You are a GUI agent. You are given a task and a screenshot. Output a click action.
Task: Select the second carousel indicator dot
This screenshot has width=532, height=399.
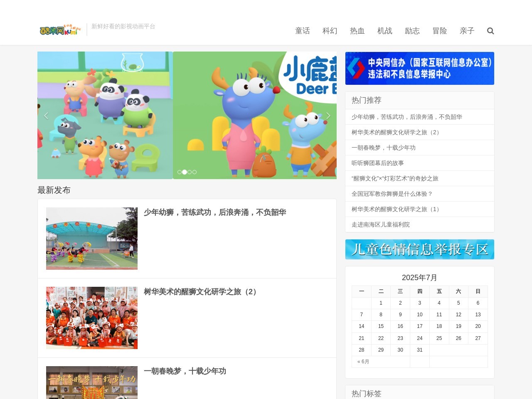pyautogui.click(x=185, y=172)
